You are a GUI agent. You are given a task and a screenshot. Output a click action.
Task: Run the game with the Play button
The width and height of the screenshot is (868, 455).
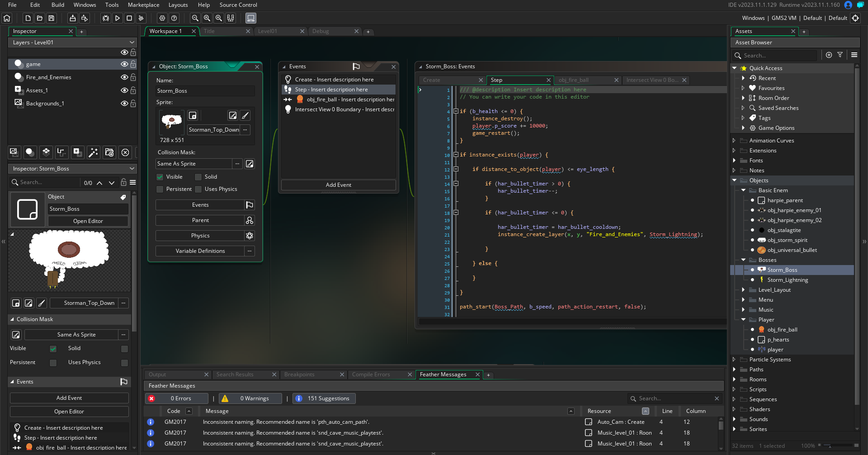tap(118, 18)
